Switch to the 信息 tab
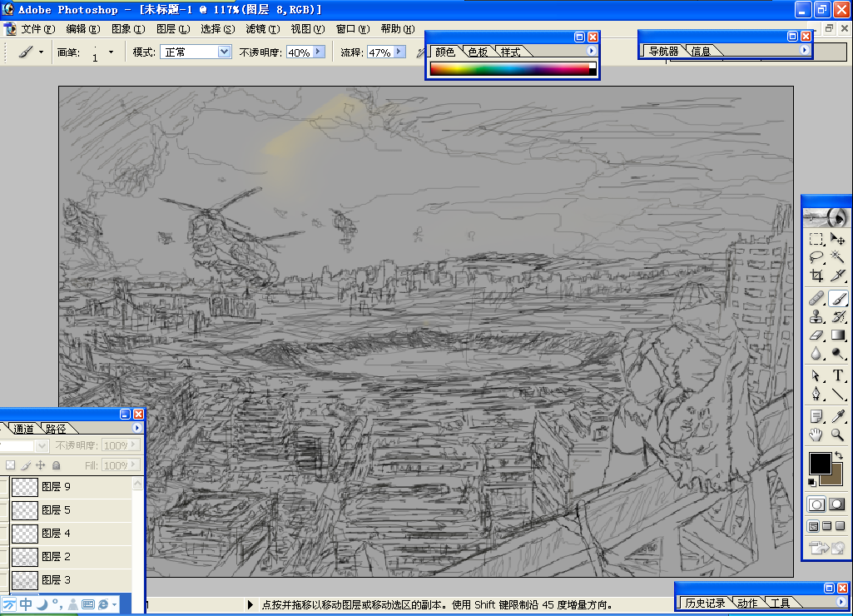Screen dimensions: 853x616 (x=701, y=51)
